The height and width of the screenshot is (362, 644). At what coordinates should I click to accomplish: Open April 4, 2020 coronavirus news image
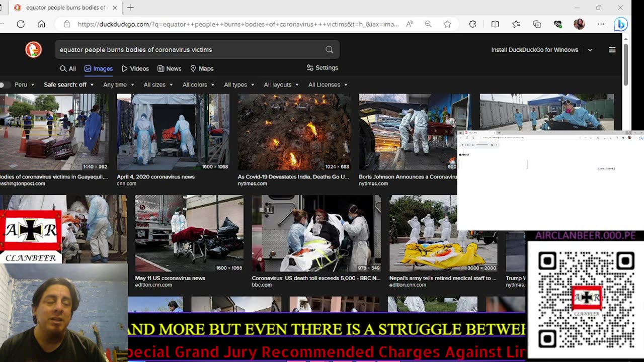[x=173, y=132]
